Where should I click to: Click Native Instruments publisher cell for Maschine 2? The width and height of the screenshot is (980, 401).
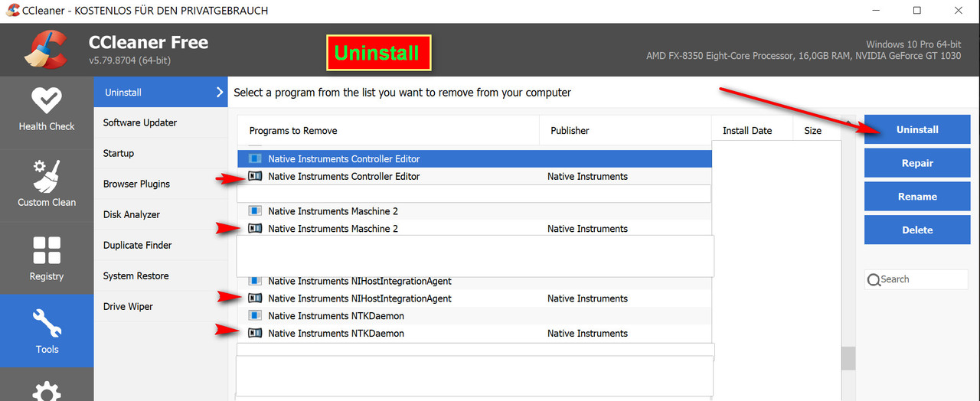click(x=587, y=229)
